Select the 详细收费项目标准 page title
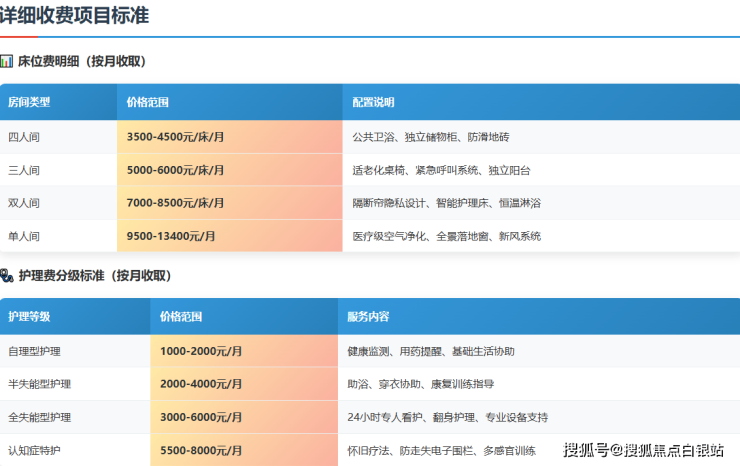 coord(76,15)
